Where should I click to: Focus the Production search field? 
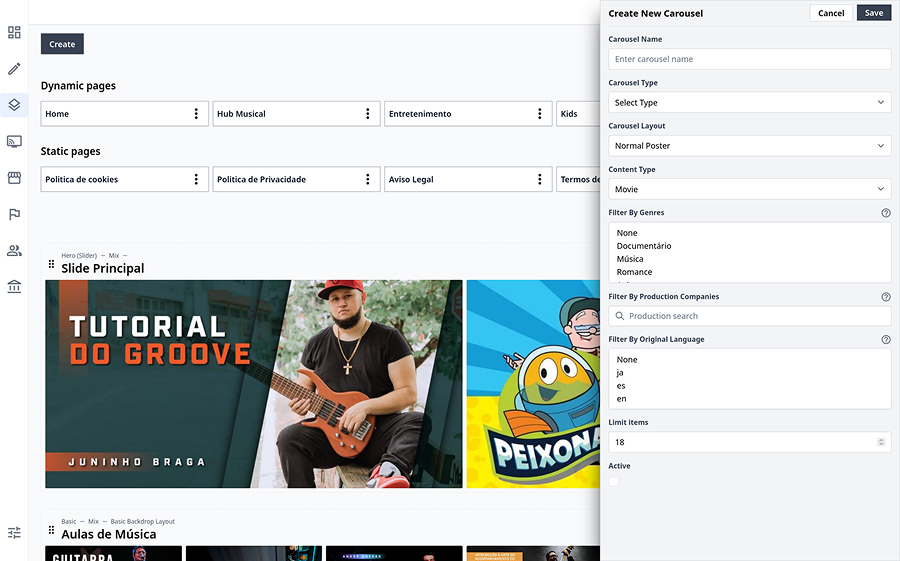click(x=750, y=316)
